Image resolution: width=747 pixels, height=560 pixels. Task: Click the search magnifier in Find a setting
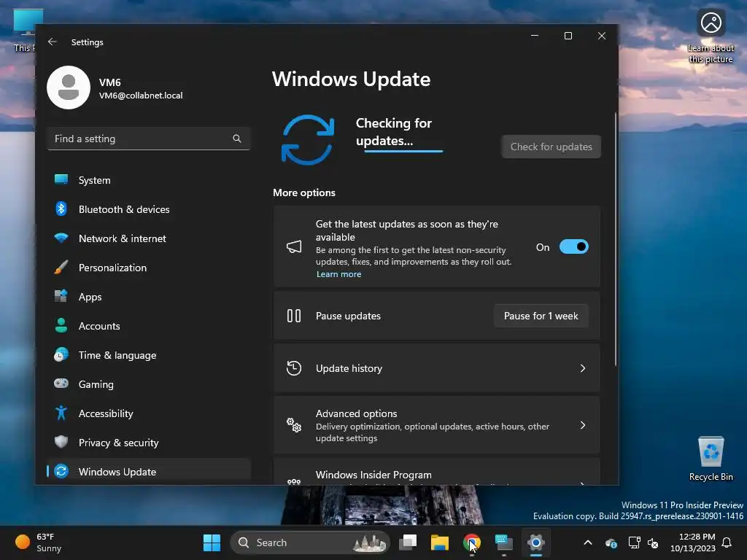(x=237, y=139)
